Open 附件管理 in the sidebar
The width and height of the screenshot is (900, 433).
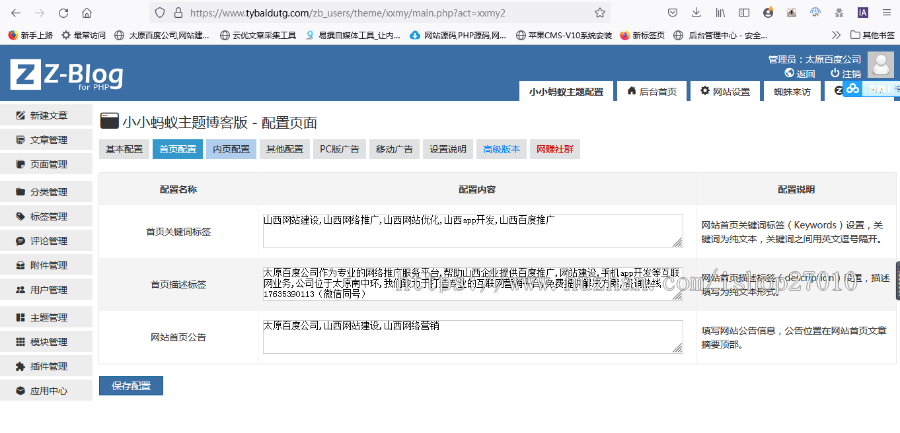[46, 265]
